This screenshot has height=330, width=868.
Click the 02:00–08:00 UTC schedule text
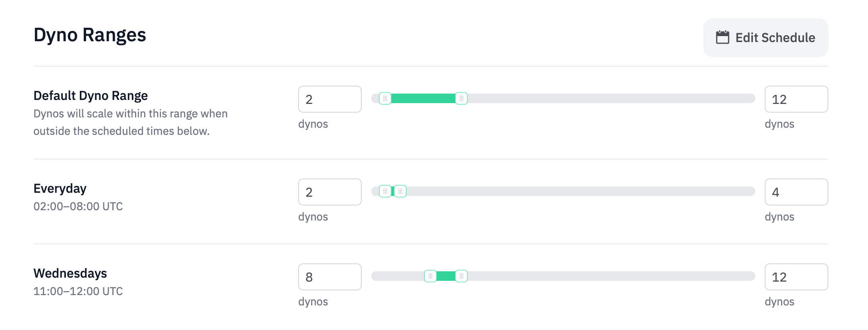tap(78, 206)
